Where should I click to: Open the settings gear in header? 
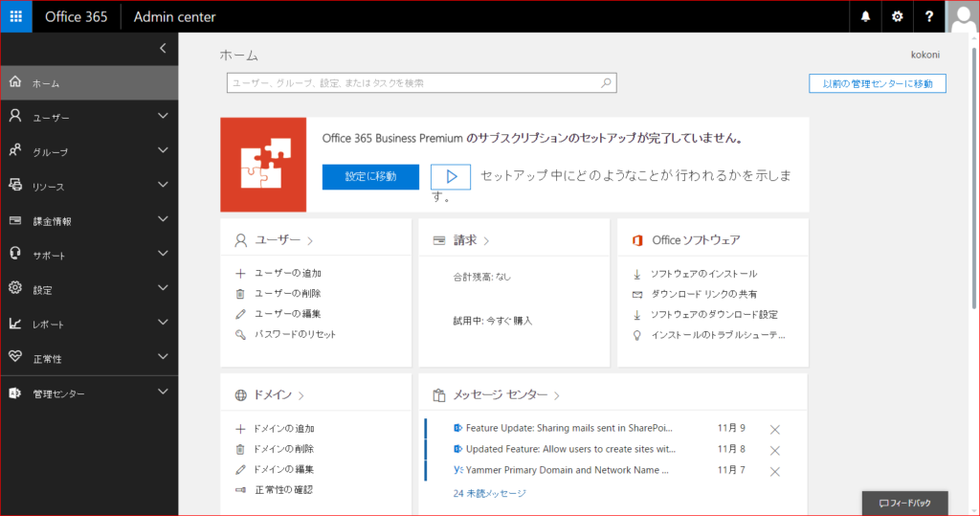(x=897, y=16)
